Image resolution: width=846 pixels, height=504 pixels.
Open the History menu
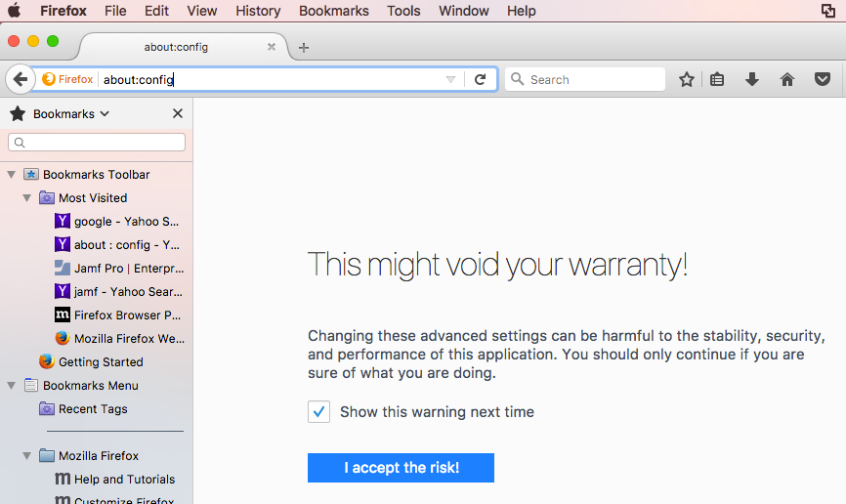(x=258, y=11)
